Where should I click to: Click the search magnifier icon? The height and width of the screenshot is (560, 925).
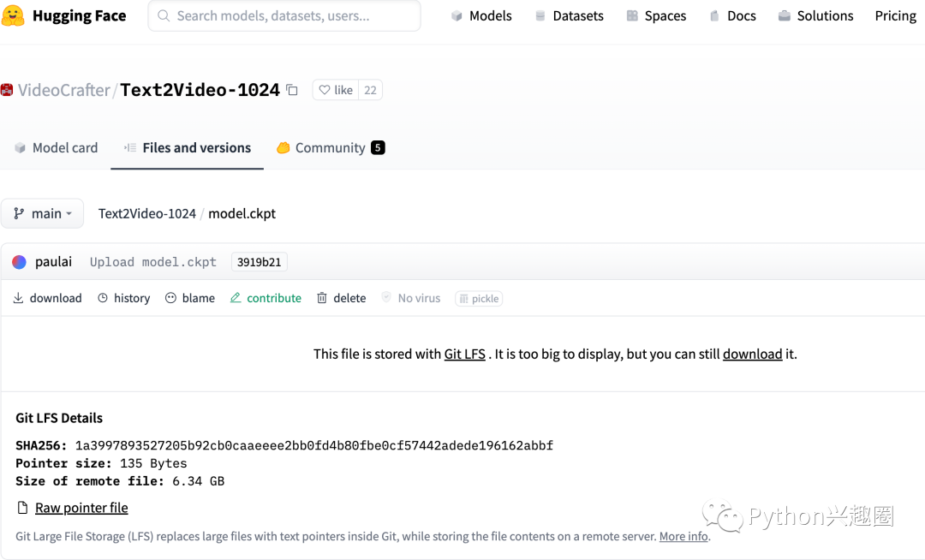coord(164,16)
